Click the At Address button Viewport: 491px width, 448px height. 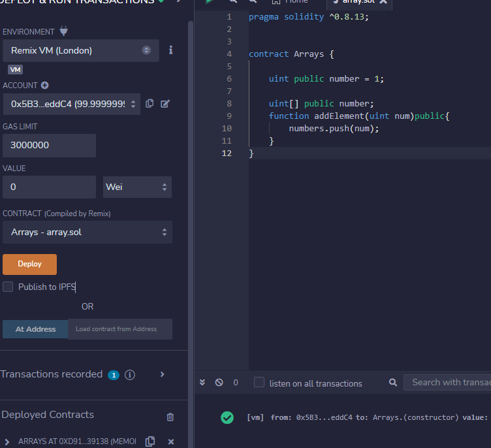[x=35, y=329]
